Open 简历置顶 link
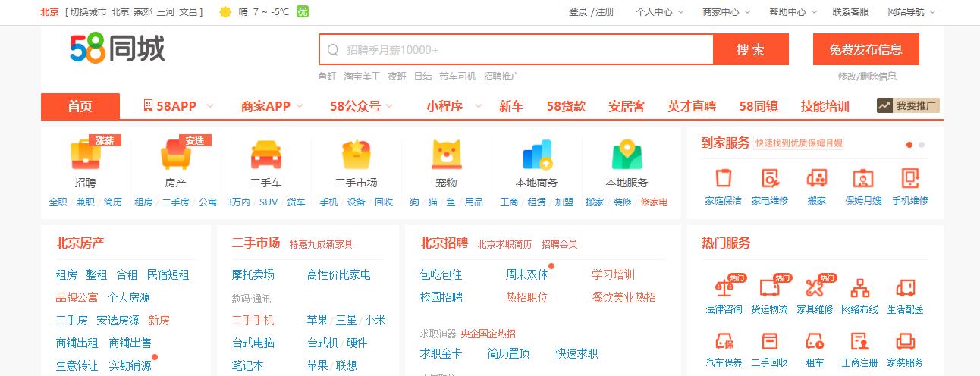980x376 pixels. tap(508, 353)
